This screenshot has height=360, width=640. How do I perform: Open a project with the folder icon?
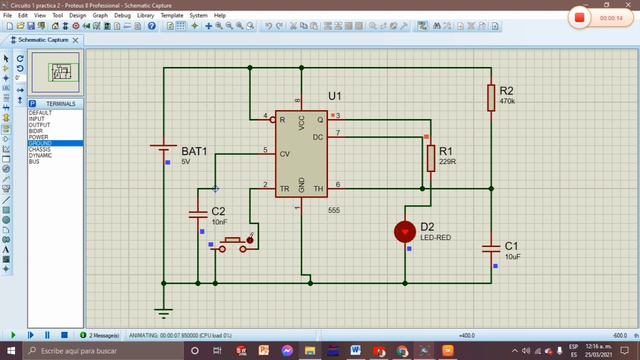[x=20, y=26]
